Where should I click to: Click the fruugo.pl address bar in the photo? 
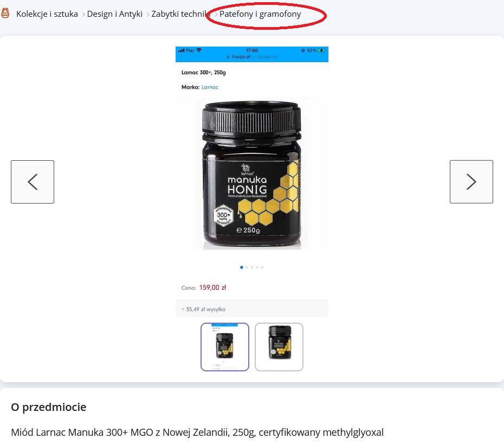coord(252,56)
